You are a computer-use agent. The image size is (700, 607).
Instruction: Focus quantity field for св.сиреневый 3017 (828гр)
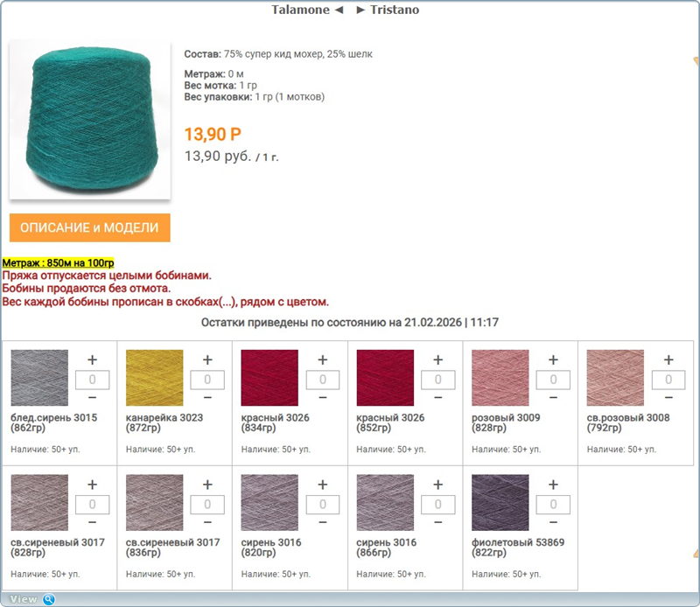click(x=93, y=505)
